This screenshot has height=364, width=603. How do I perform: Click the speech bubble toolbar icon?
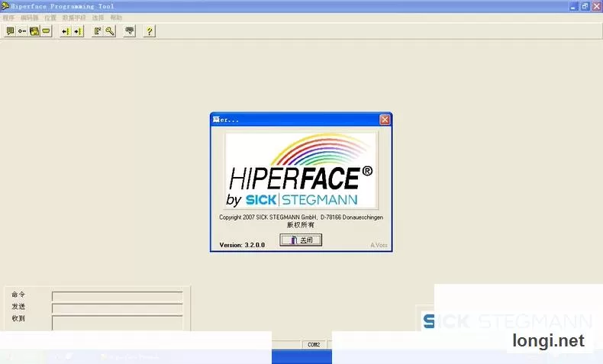pos(11,31)
